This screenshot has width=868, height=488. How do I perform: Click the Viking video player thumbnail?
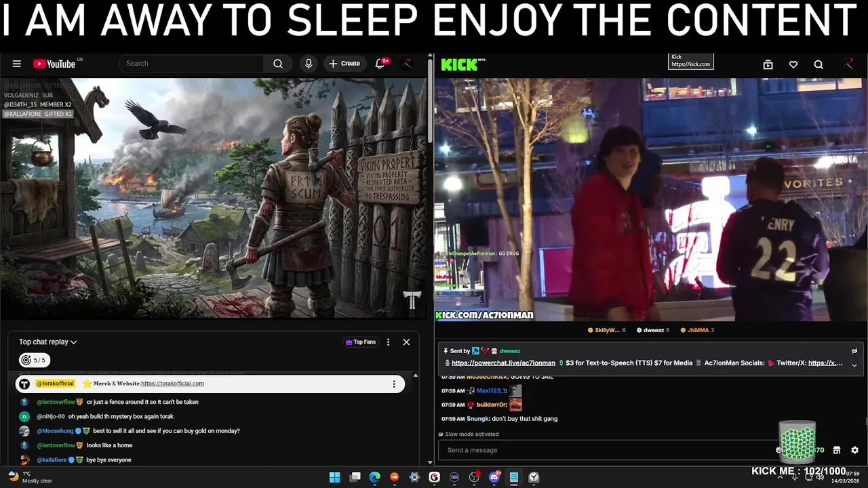[x=214, y=198]
